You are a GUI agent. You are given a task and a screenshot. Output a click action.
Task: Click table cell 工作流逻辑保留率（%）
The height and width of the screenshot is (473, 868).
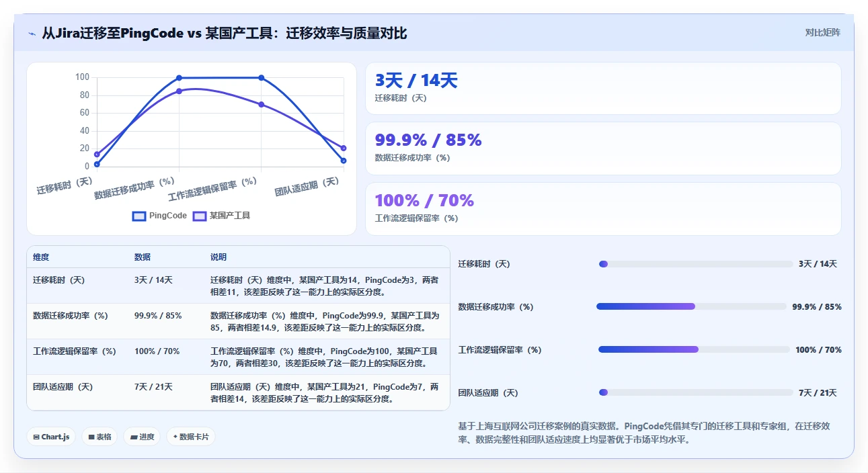[x=75, y=351]
